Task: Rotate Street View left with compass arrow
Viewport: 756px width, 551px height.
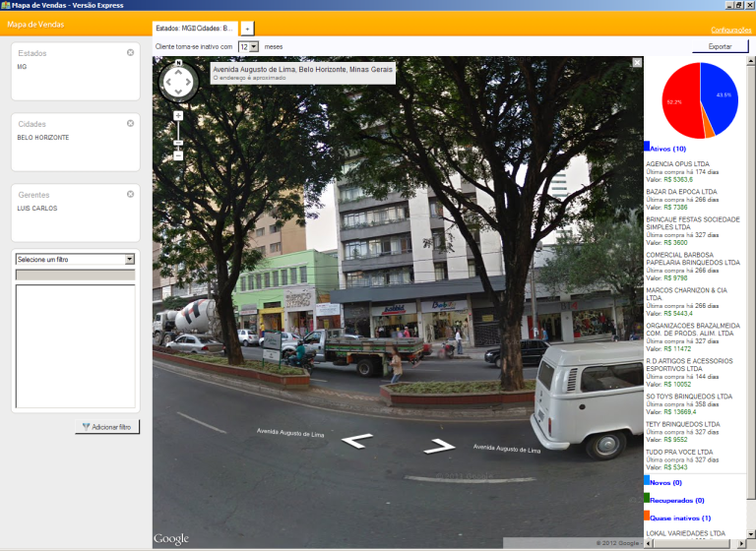Action: tap(168, 82)
